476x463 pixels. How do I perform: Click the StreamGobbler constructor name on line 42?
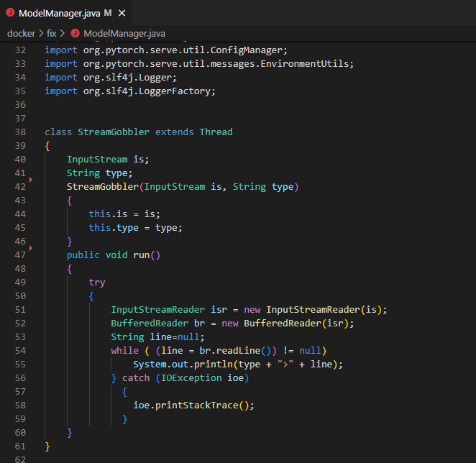pos(103,187)
